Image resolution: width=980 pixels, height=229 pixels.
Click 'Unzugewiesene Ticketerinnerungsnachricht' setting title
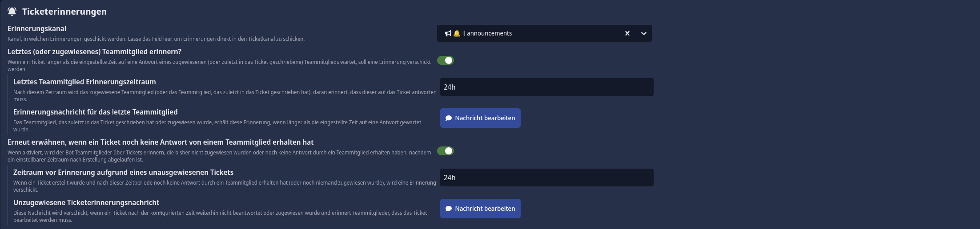point(86,202)
